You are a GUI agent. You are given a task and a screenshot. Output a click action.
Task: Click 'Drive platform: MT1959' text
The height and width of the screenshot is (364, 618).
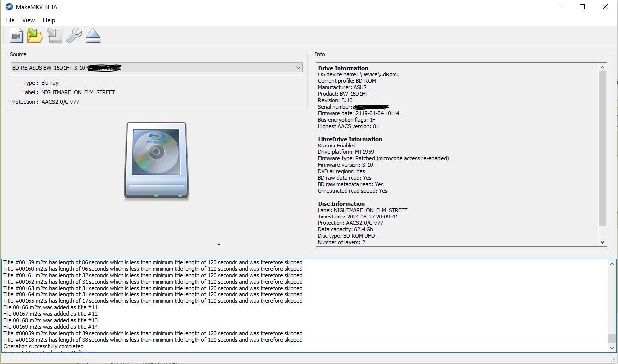(346, 152)
